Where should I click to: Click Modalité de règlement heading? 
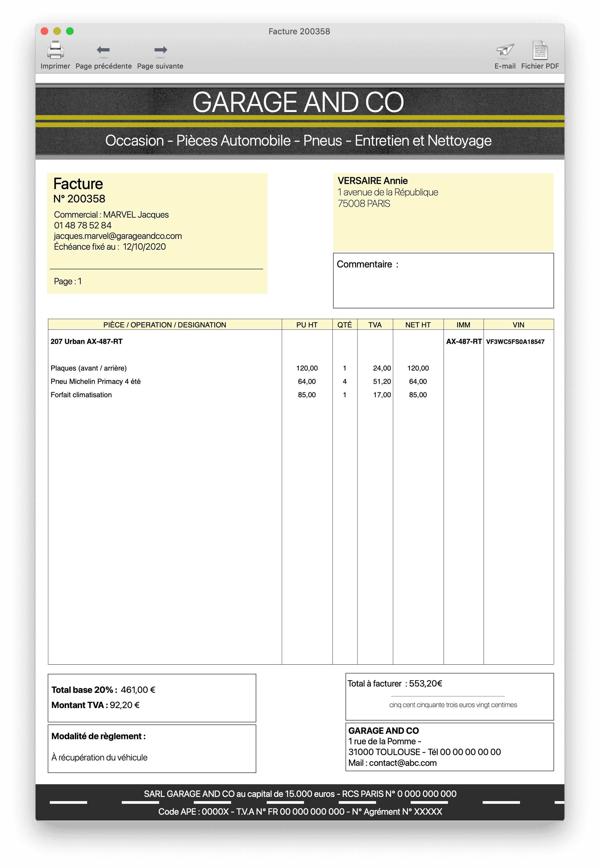coord(98,736)
